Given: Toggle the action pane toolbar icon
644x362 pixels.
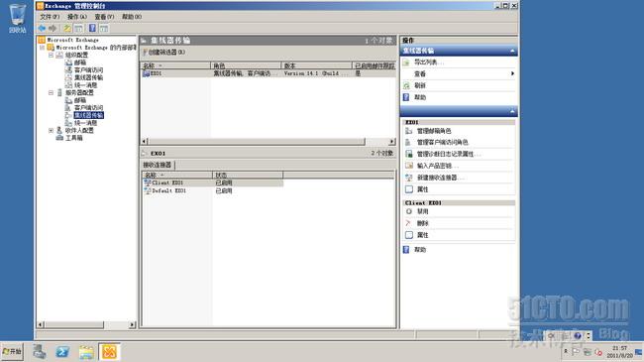Looking at the screenshot, I should 104,28.
